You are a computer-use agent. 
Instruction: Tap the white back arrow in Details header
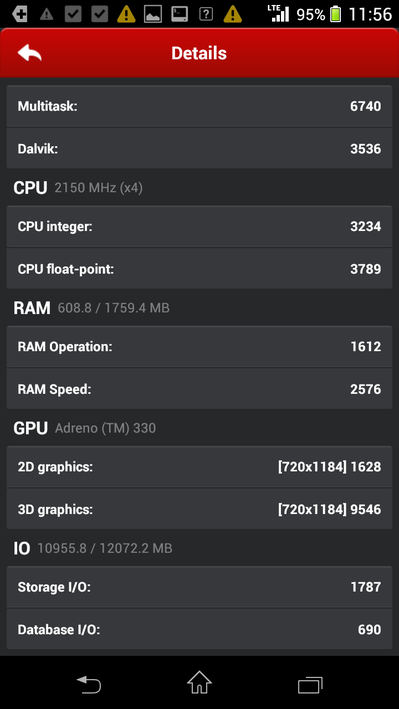coord(29,53)
